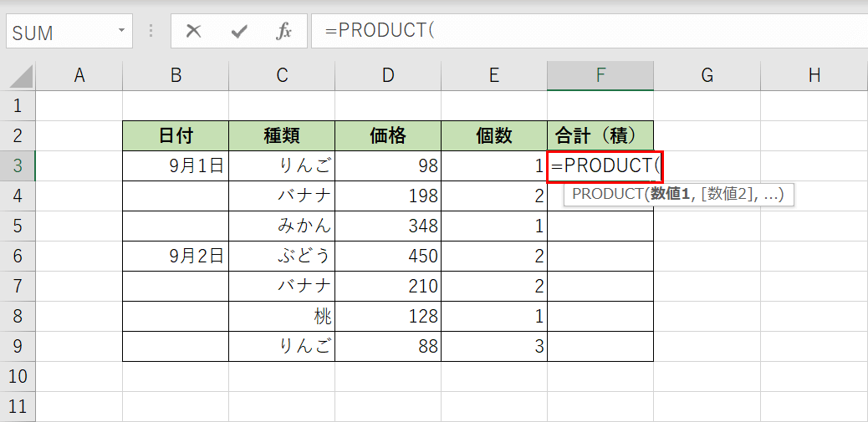This screenshot has width=868, height=422.
Task: Click the 合計（積） header cell
Action: (x=600, y=135)
